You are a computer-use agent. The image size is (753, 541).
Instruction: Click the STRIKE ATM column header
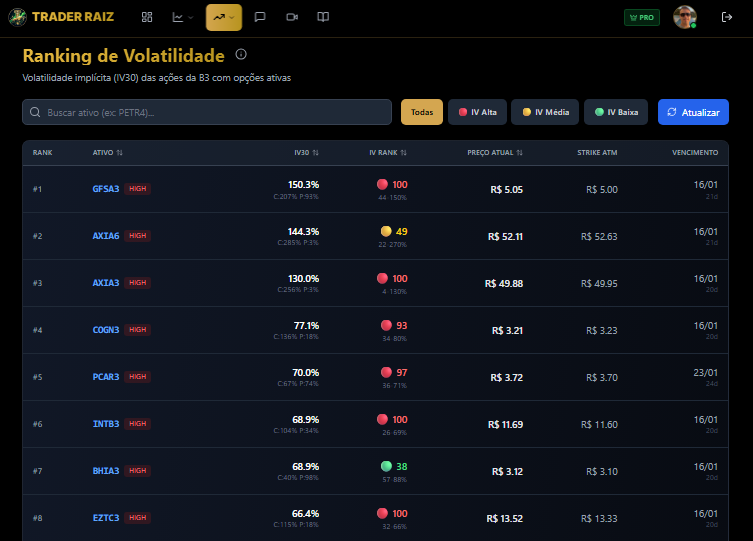[597, 153]
